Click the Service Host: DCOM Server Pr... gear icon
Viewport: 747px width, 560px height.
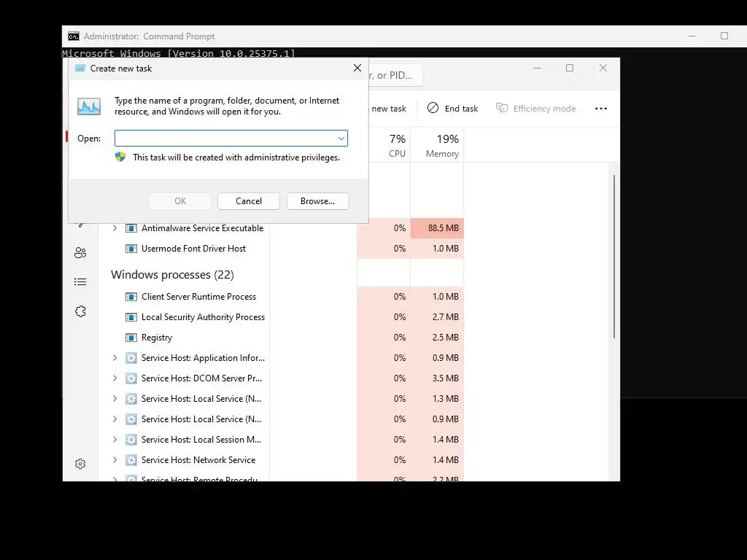[x=131, y=378]
